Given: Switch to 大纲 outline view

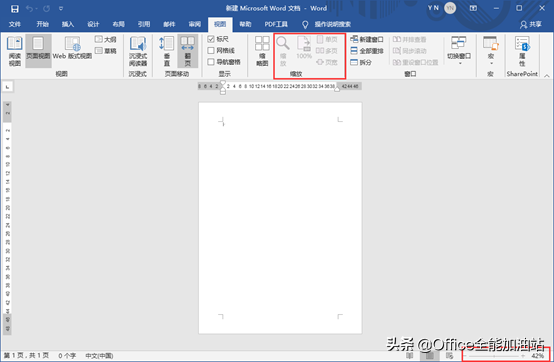Looking at the screenshot, I should coord(106,39).
